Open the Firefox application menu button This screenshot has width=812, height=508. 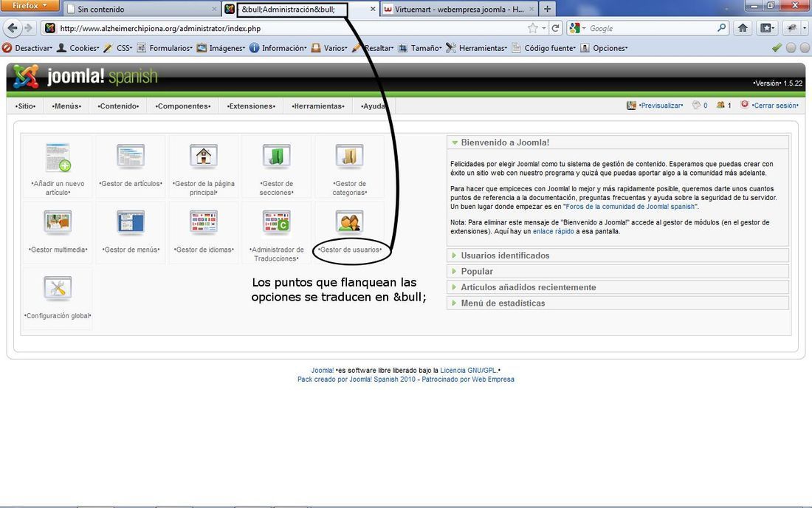(30, 6)
